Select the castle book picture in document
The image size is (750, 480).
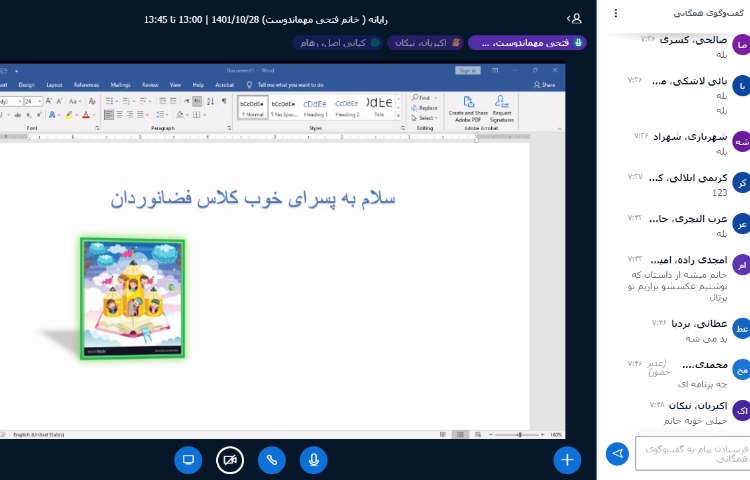click(132, 298)
